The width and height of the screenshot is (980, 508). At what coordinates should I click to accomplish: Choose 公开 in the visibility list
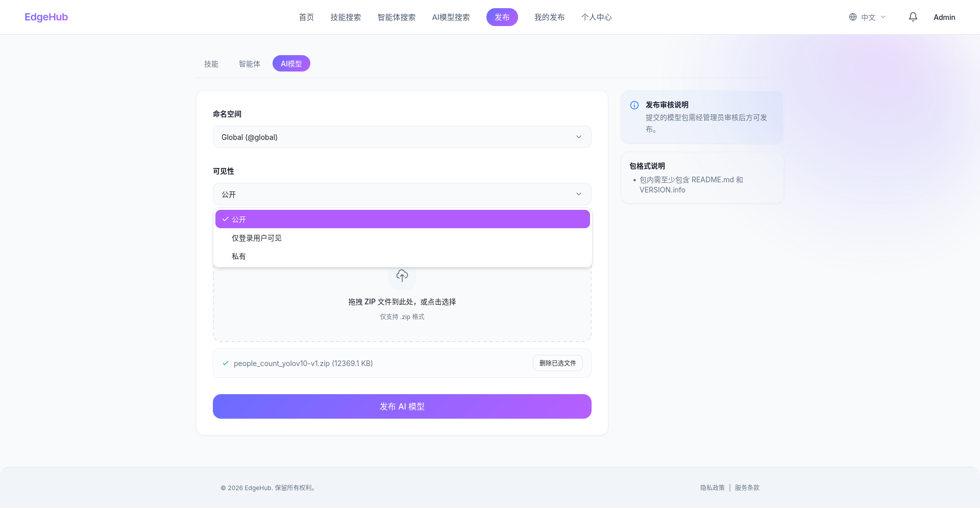403,219
